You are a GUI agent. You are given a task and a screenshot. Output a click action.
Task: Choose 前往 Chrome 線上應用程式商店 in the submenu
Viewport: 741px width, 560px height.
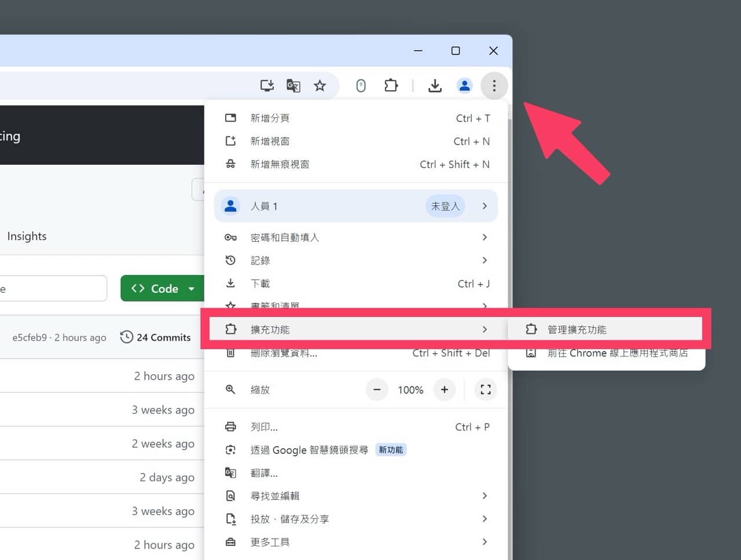tap(606, 353)
